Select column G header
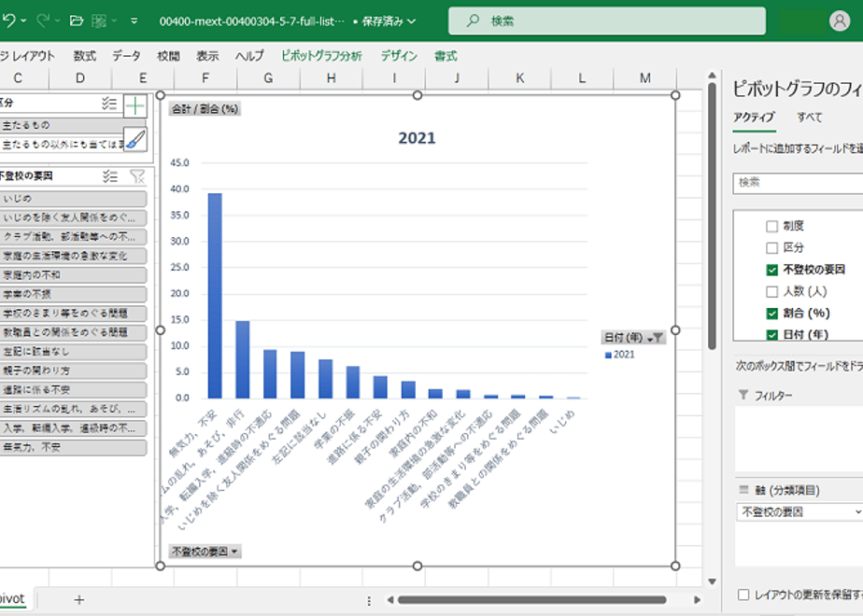The width and height of the screenshot is (863, 616). (x=268, y=78)
